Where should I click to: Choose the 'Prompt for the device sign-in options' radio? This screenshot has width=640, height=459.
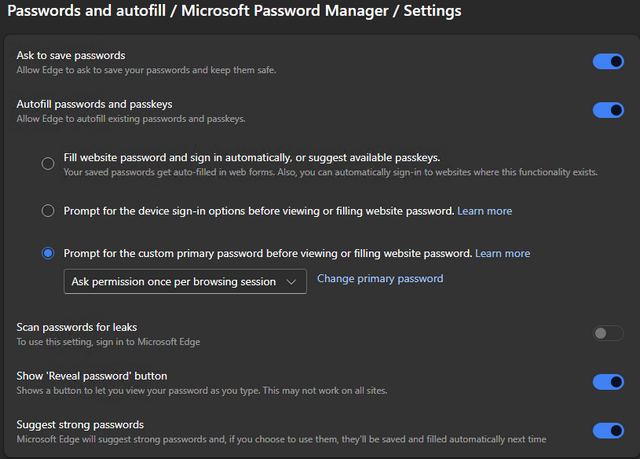(48, 211)
